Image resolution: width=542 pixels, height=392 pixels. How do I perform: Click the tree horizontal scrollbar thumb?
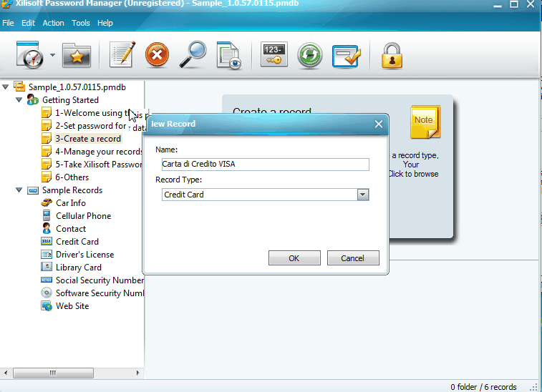click(53, 373)
